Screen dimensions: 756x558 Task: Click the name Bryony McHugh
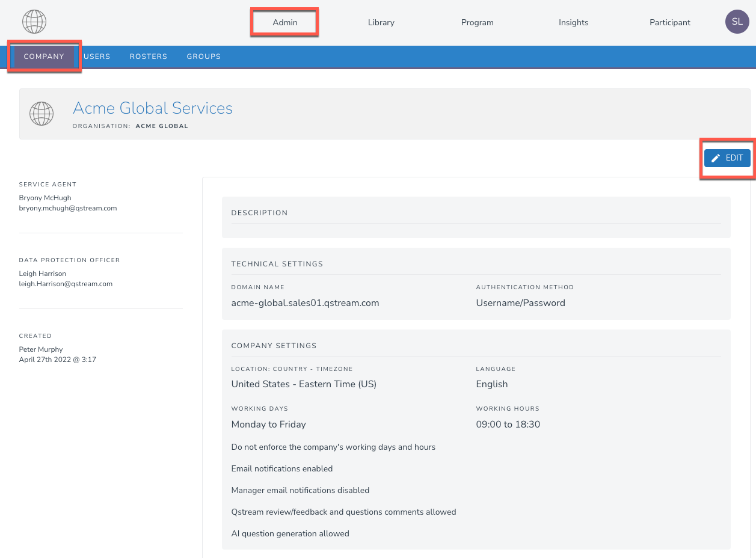coord(45,198)
